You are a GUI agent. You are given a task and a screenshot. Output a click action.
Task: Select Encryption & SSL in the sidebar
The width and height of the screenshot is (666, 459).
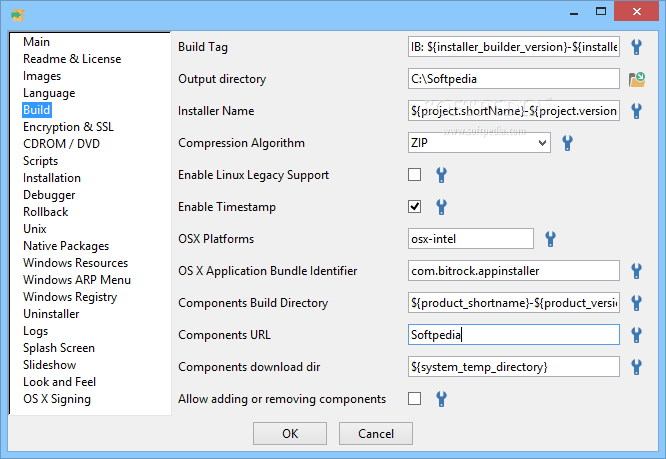pyautogui.click(x=68, y=127)
